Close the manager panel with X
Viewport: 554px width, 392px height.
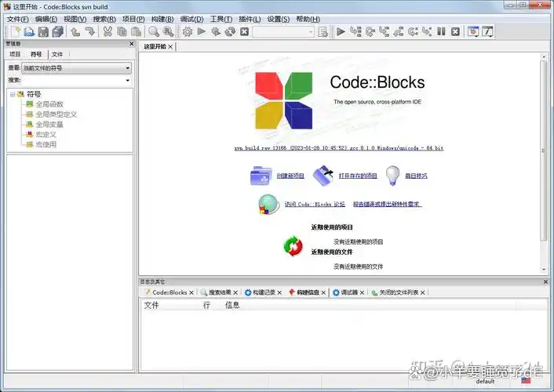[131, 43]
